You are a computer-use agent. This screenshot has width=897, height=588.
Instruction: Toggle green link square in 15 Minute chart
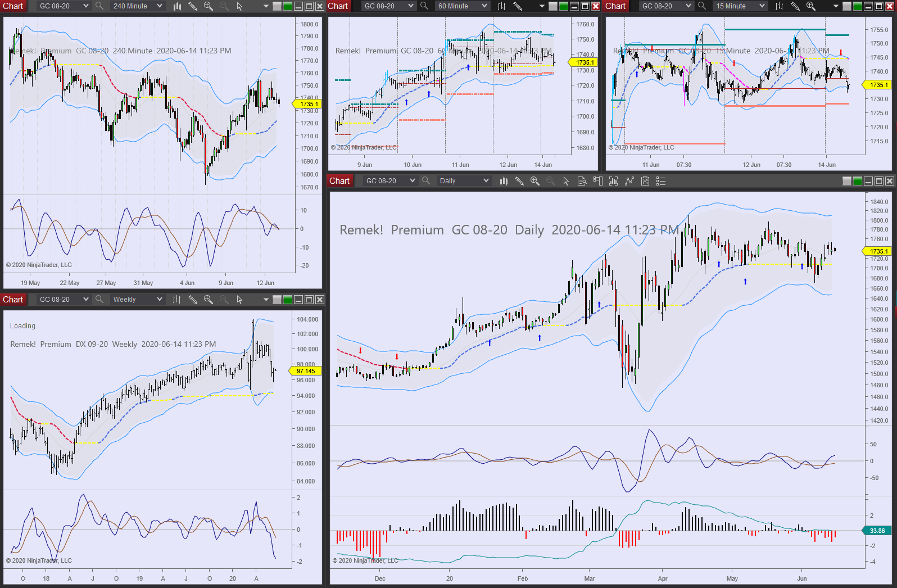pyautogui.click(x=858, y=6)
